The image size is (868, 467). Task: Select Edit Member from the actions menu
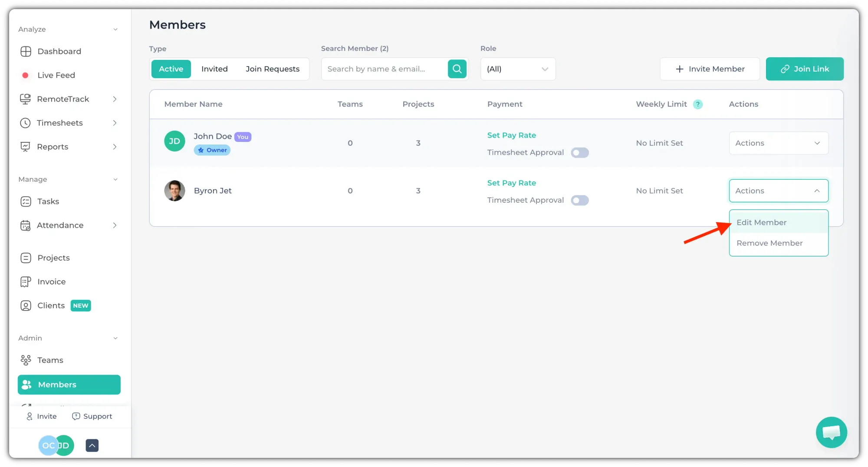tap(761, 223)
